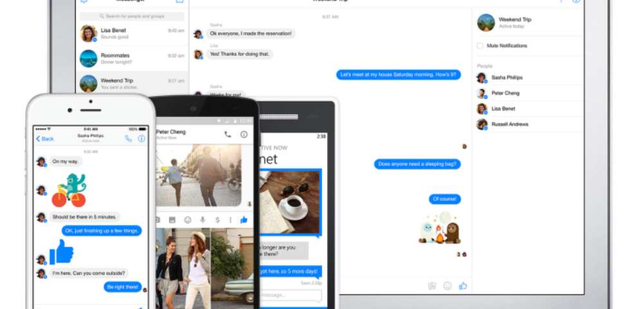Tap the call icon in Peter Cheng's Android chat
This screenshot has width=644, height=309.
click(227, 134)
